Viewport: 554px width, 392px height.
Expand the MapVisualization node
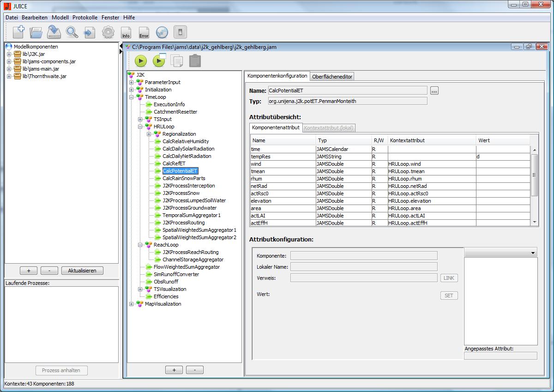tap(132, 304)
